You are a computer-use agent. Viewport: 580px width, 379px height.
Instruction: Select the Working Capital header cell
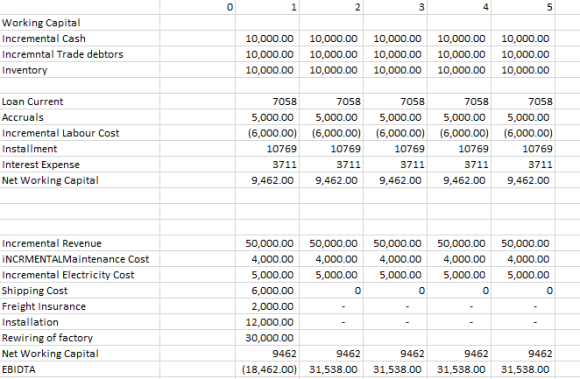pyautogui.click(x=80, y=23)
